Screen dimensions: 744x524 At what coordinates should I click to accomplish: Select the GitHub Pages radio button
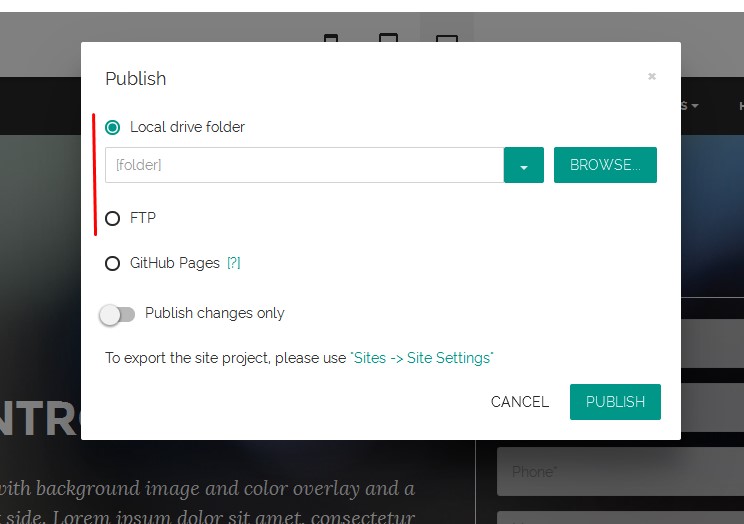(x=112, y=263)
